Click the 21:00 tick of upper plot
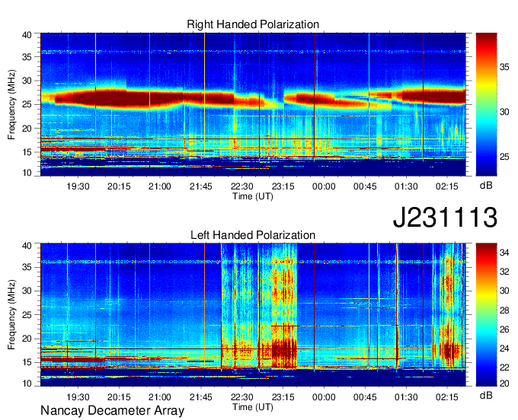 pos(160,186)
